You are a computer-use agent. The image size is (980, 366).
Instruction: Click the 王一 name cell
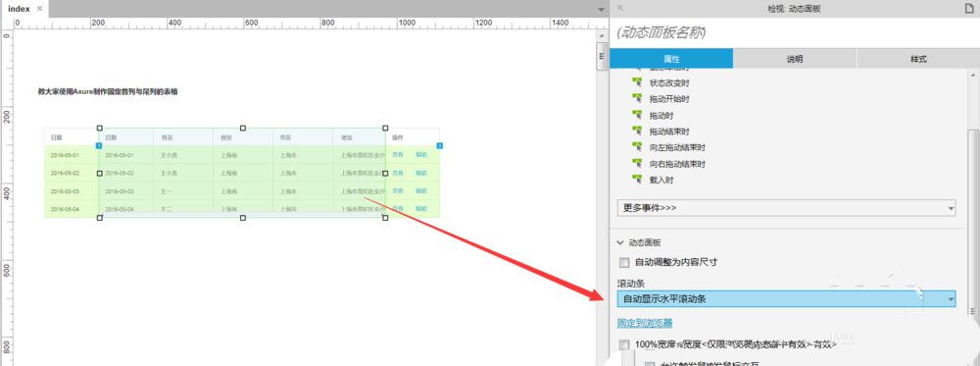tap(167, 190)
